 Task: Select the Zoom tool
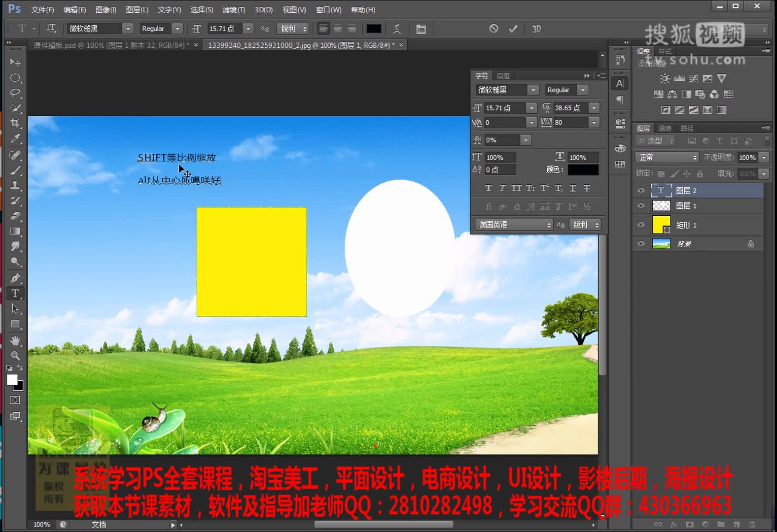click(15, 355)
